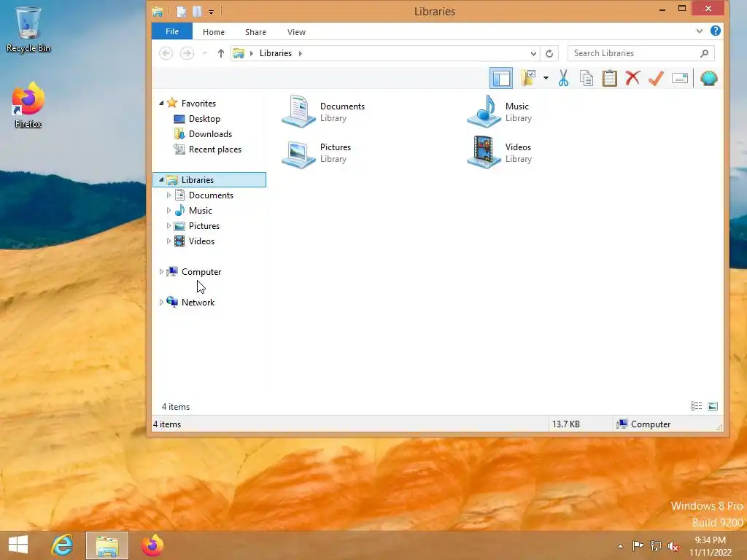Click Libraries in the address bar
Image resolution: width=747 pixels, height=560 pixels.
tap(275, 52)
